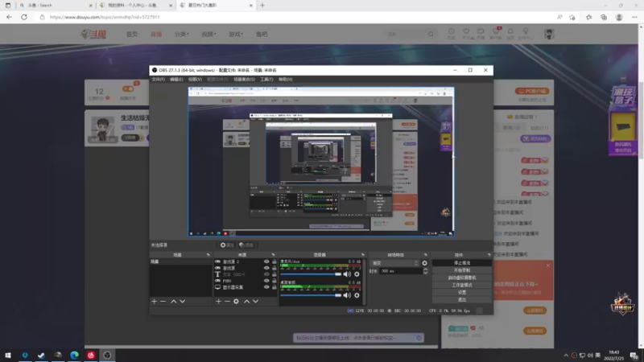Image resolution: width=644 pixels, height=362 pixels.
Task: Click 开始录制 start recording button
Action: click(462, 270)
